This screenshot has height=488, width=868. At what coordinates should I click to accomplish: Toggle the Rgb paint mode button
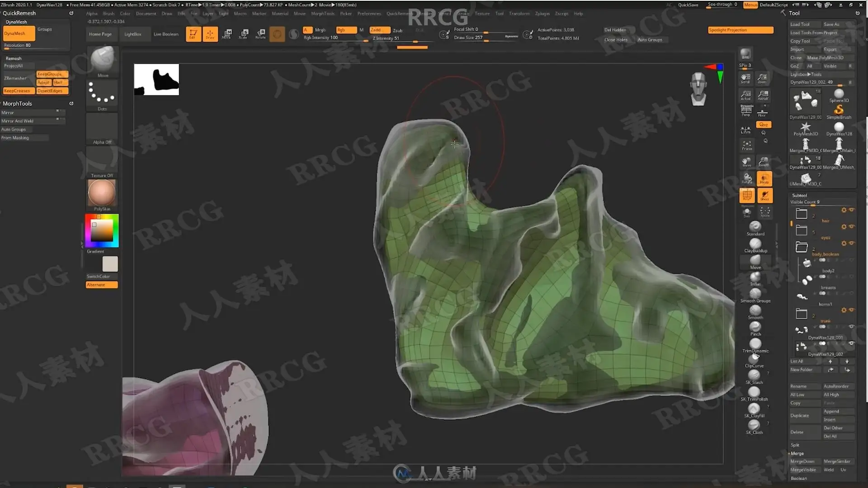pos(346,30)
